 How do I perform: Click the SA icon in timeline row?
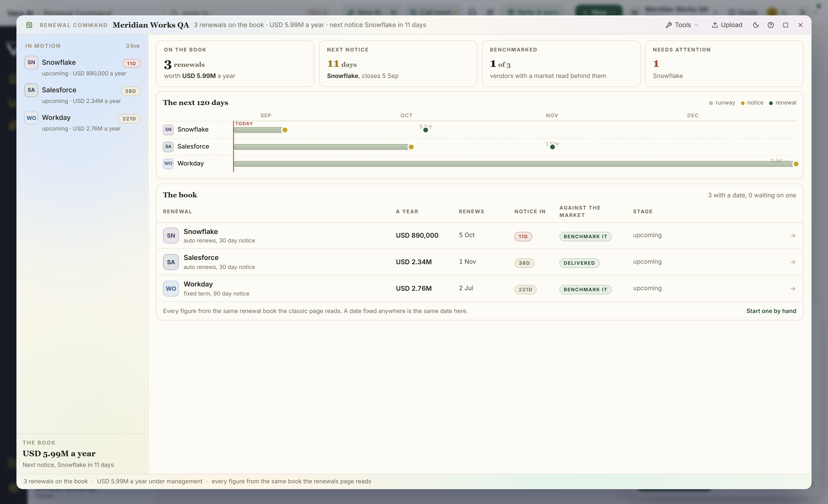[x=168, y=146]
